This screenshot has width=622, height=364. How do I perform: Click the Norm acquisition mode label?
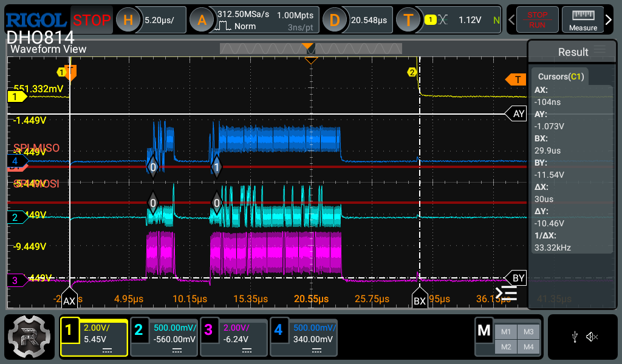pyautogui.click(x=245, y=26)
